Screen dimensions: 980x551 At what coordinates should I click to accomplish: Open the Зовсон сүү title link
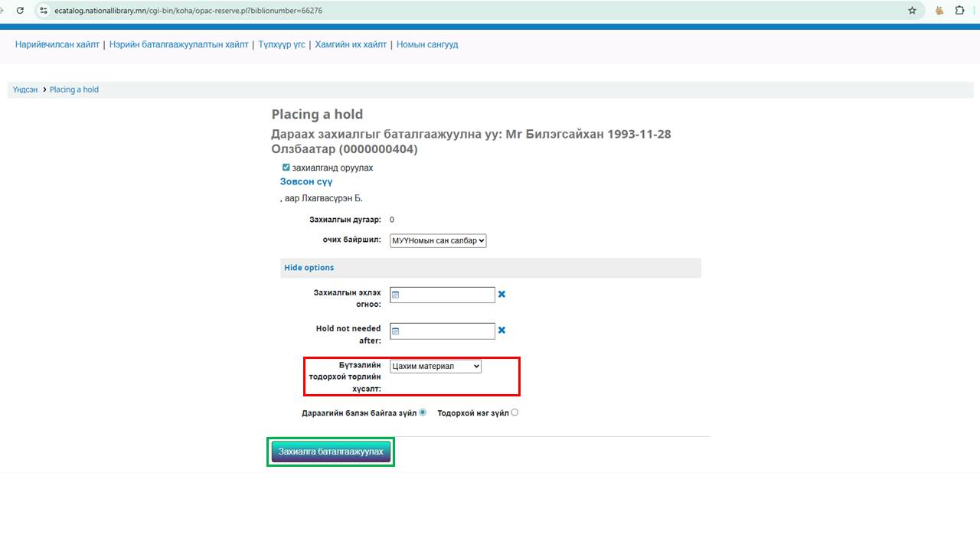click(306, 182)
